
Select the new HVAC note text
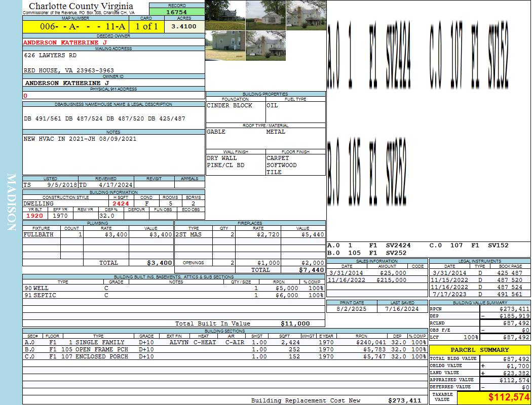80,139
